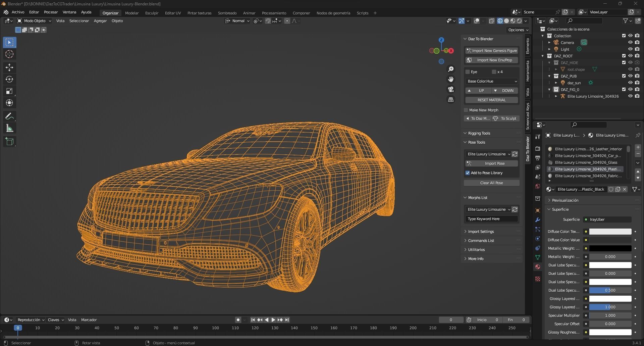The height and width of the screenshot is (346, 644).
Task: Activate the Transform tool
Action: (9, 103)
